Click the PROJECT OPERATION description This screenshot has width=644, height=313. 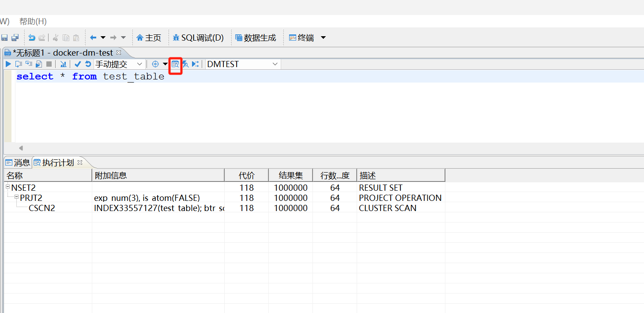pyautogui.click(x=400, y=198)
